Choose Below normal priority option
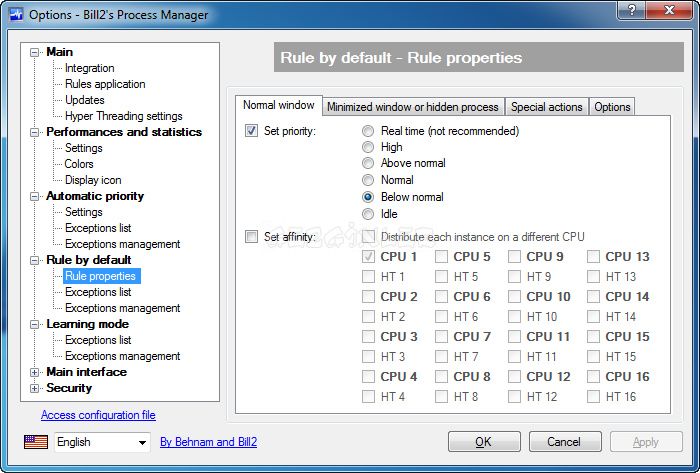700x473 pixels. point(368,197)
